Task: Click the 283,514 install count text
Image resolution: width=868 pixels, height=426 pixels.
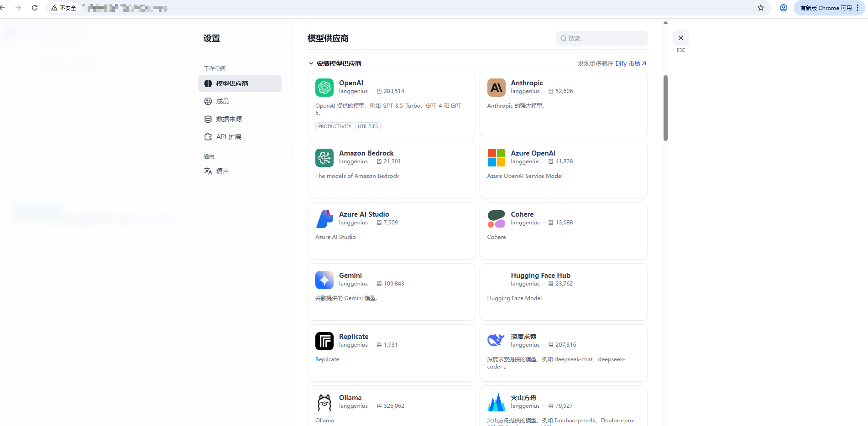Action: [394, 91]
